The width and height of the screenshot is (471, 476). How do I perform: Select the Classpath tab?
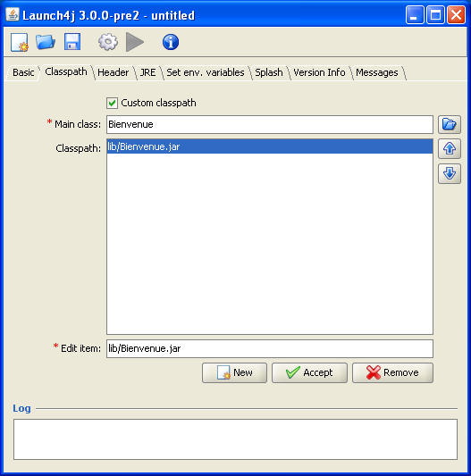click(x=66, y=72)
